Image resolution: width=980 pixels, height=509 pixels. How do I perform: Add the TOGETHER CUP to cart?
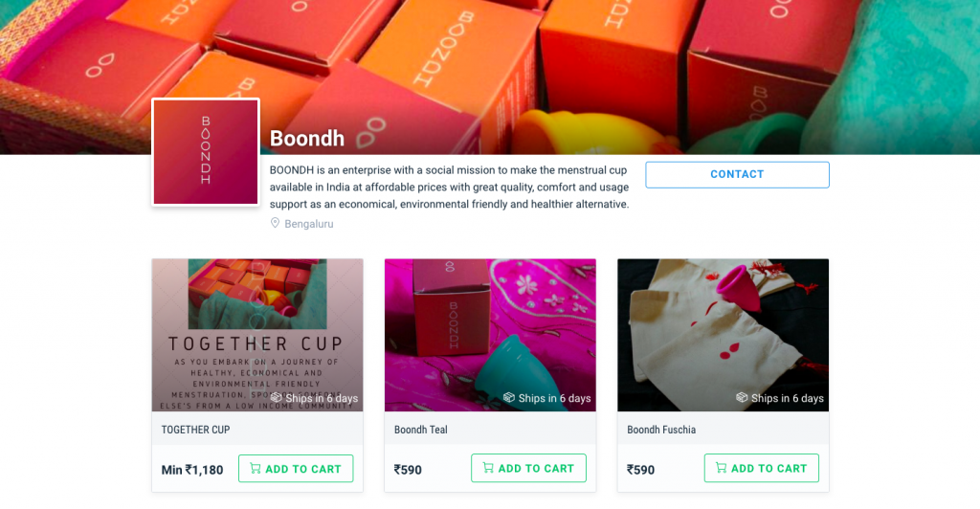[x=296, y=469]
